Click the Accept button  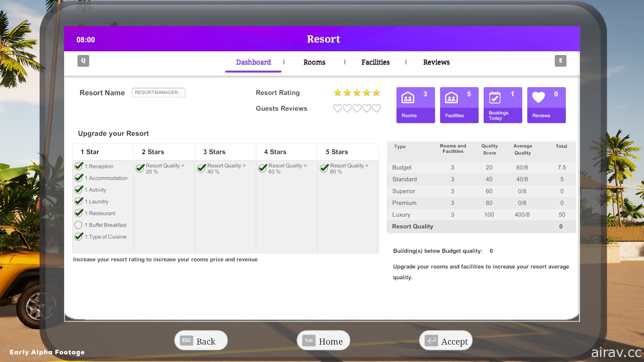tap(445, 340)
